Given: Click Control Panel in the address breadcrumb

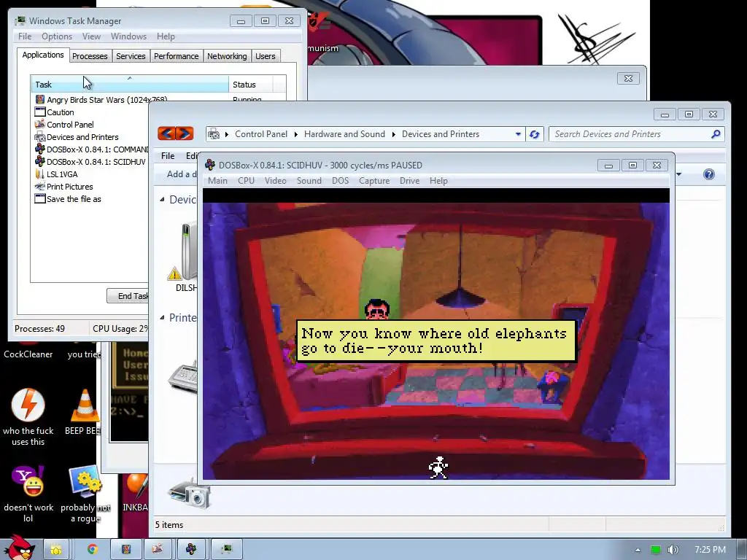Looking at the screenshot, I should click(x=261, y=134).
